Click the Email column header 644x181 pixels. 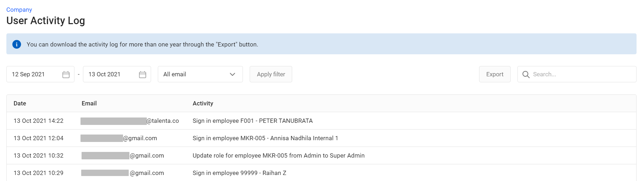point(89,103)
